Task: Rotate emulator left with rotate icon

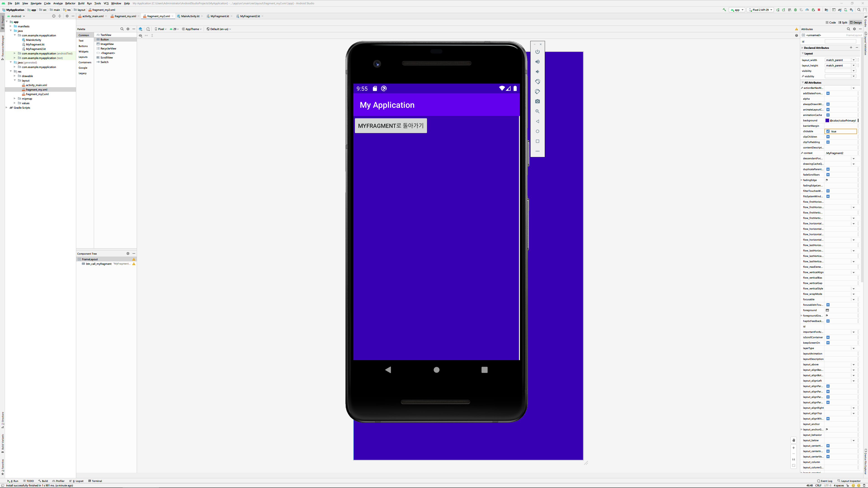Action: pyautogui.click(x=538, y=82)
